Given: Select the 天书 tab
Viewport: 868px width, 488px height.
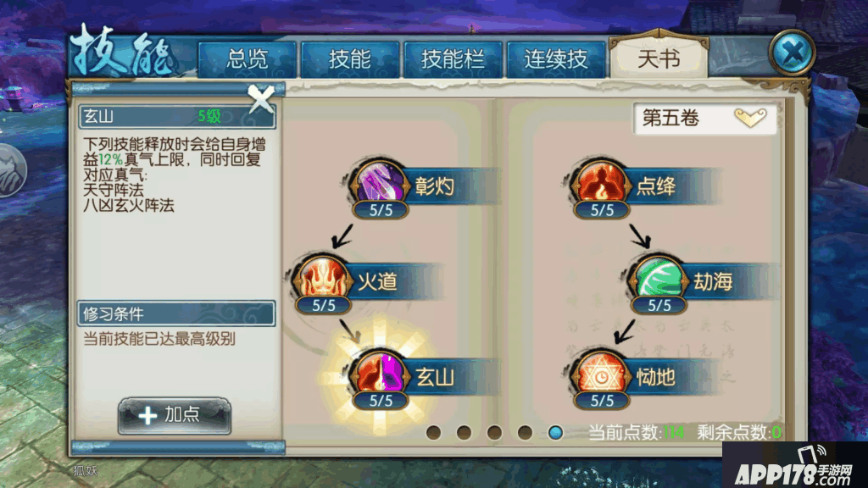Looking at the screenshot, I should pyautogui.click(x=658, y=58).
